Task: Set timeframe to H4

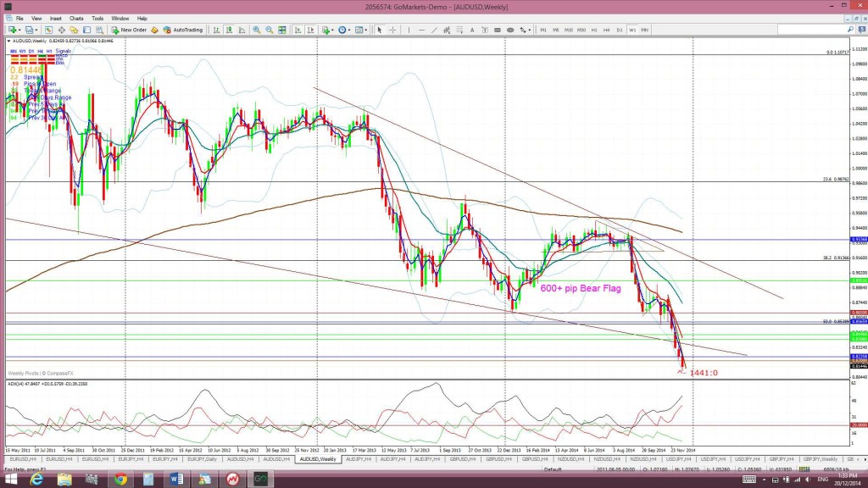Action: coord(607,30)
